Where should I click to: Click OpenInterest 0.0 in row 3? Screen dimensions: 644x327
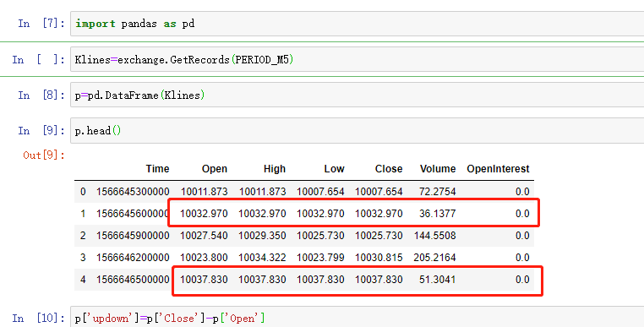(x=522, y=258)
